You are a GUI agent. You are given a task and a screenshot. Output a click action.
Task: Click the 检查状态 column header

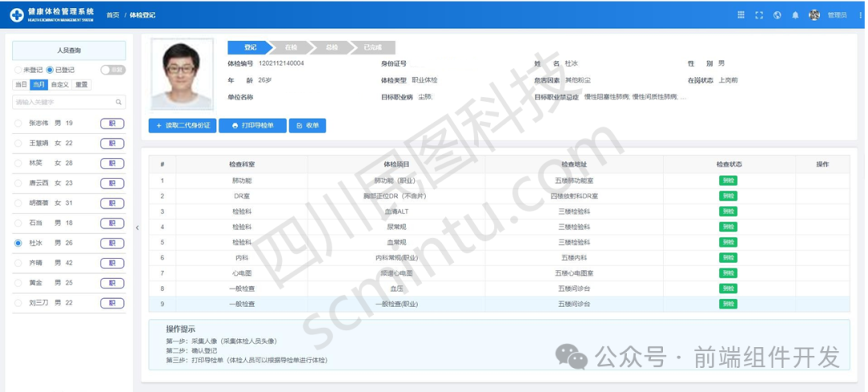(729, 164)
